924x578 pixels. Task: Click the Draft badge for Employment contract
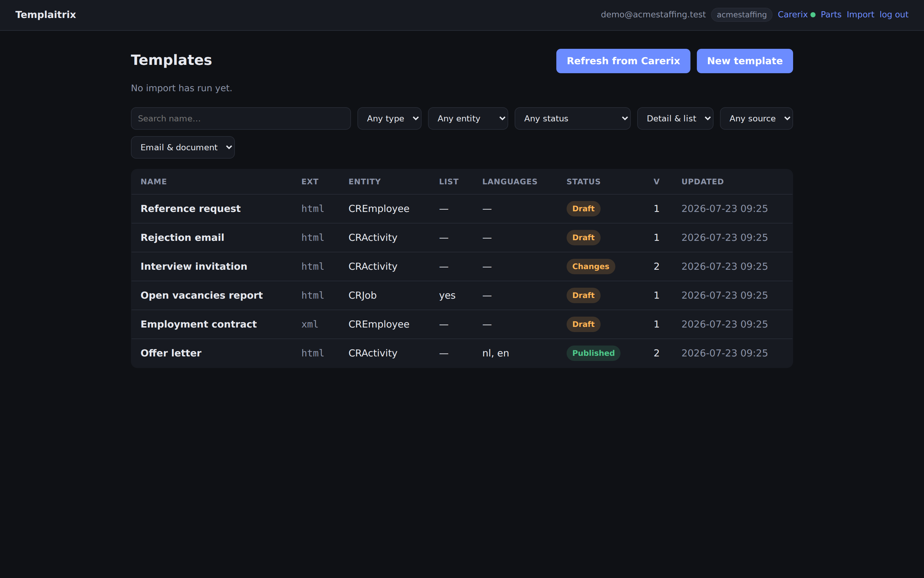tap(583, 324)
